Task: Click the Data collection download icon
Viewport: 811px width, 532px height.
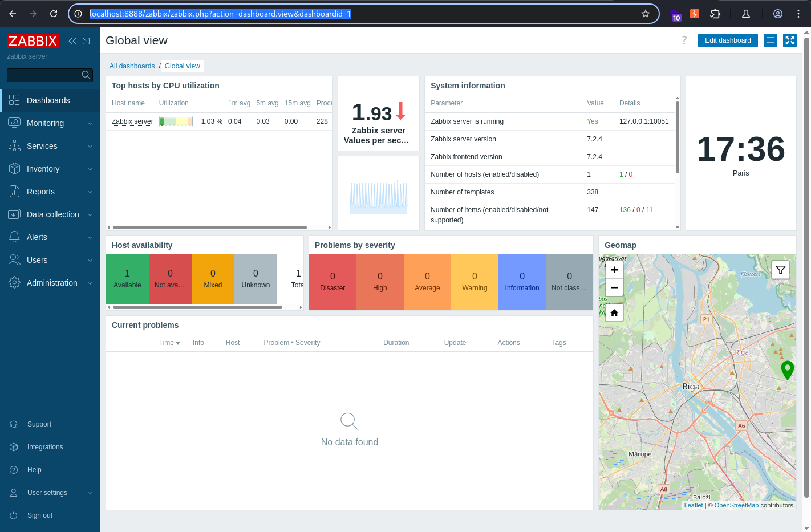Action: 14,214
